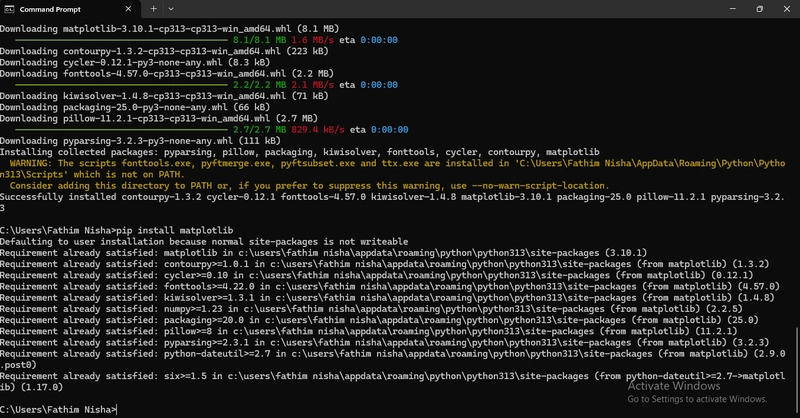Click the 8.1/8.1 MB progress bar
Viewport: 800px width, 418px height.
point(121,40)
